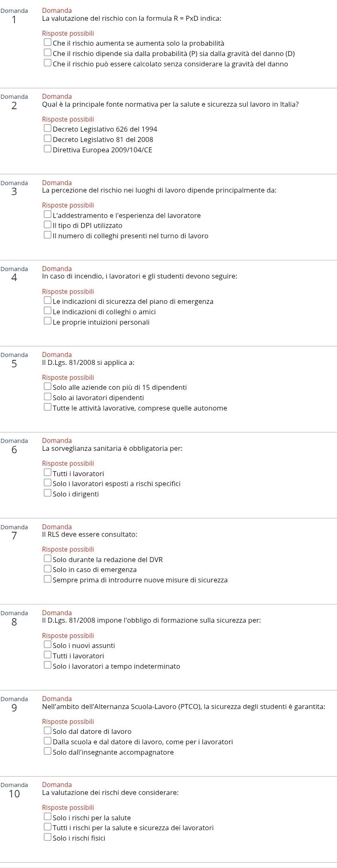
Task: Tick 'Solo i lavoratori esposti a rischi specifici'
Action: click(48, 483)
